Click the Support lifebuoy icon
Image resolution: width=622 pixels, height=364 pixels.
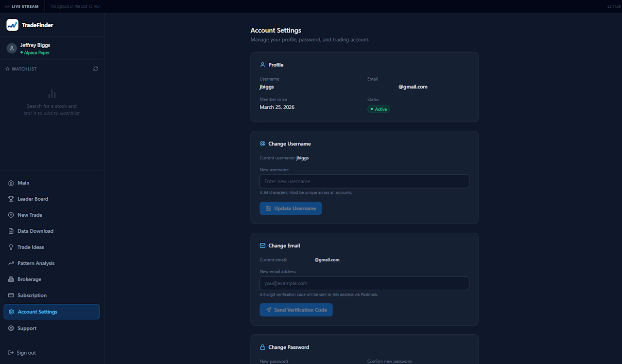[11, 328]
